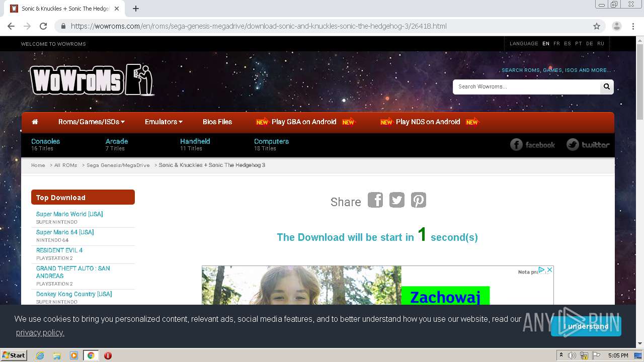Click the WoWroMs logo
The height and width of the screenshot is (362, 644).
tap(92, 80)
